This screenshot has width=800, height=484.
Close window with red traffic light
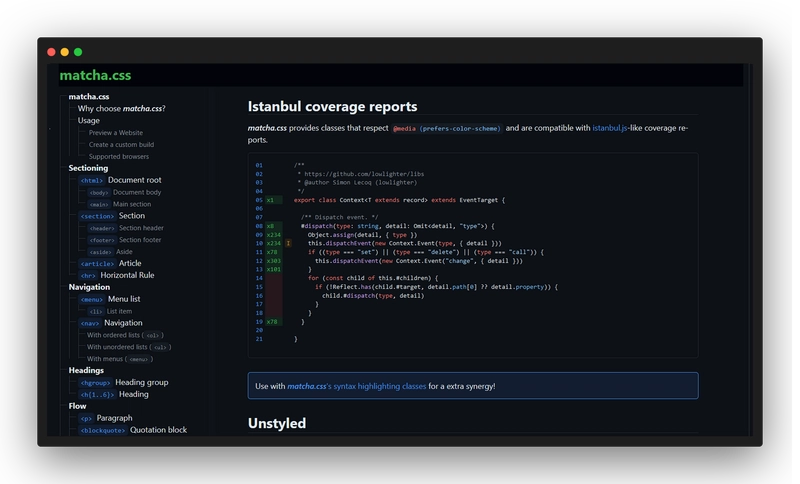51,52
